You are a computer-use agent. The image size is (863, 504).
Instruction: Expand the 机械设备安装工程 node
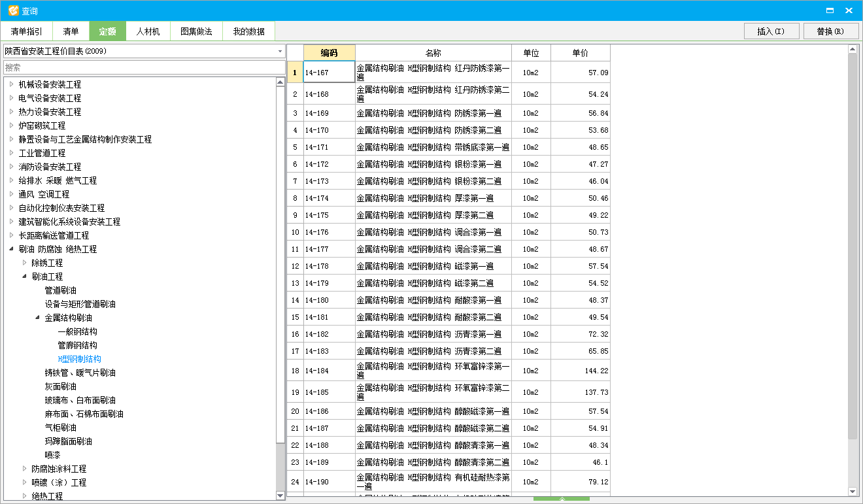pyautogui.click(x=11, y=84)
